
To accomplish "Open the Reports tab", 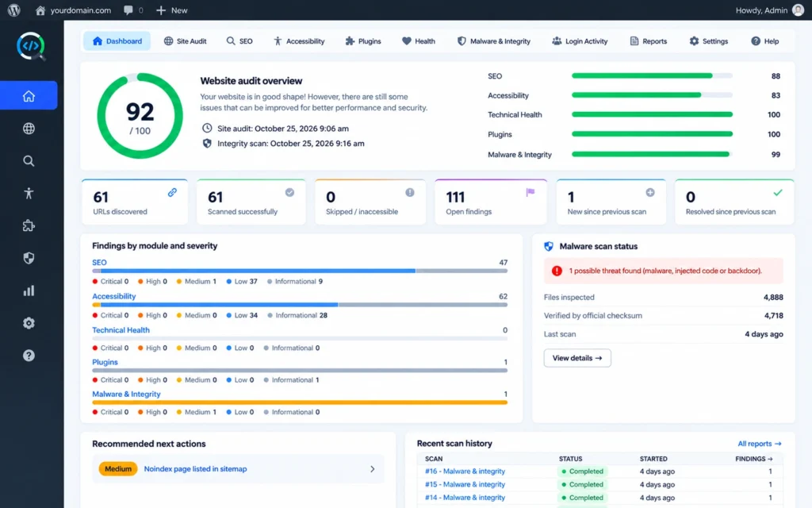I will click(649, 41).
